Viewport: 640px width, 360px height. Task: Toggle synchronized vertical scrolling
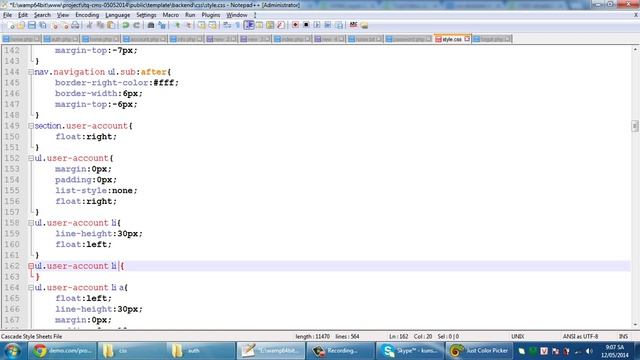point(202,25)
